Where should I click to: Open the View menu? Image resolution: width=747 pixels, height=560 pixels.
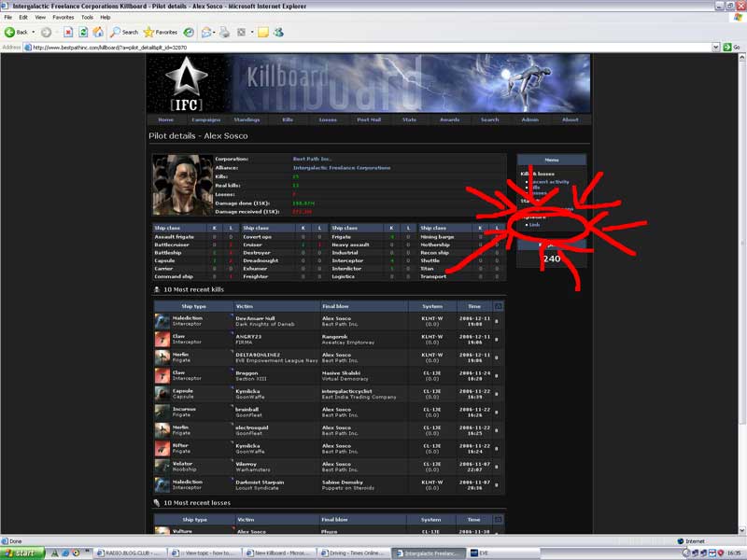pyautogui.click(x=40, y=17)
